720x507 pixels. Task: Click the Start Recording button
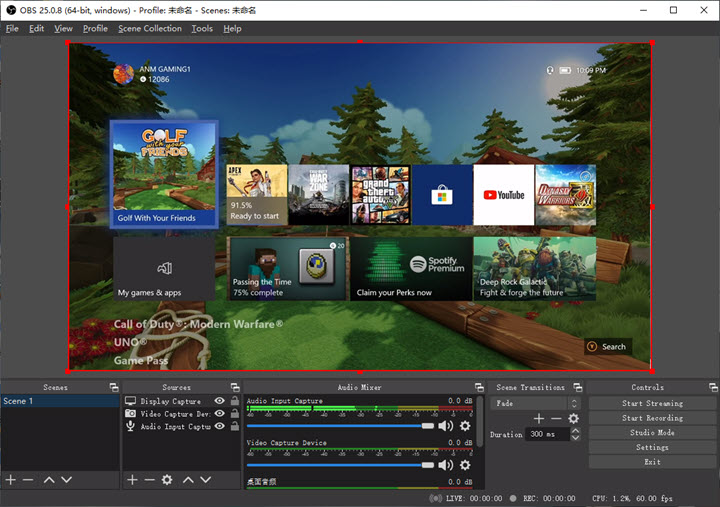(652, 418)
